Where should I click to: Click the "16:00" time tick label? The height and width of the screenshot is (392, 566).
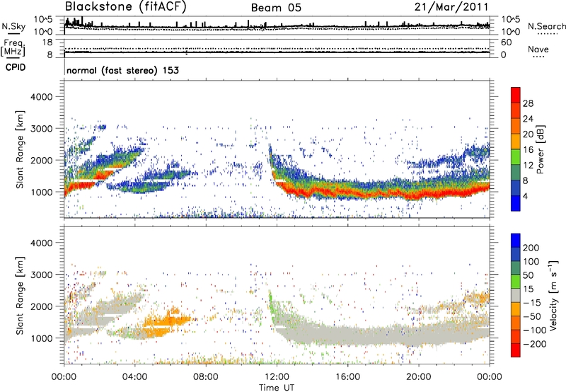pyautogui.click(x=347, y=377)
